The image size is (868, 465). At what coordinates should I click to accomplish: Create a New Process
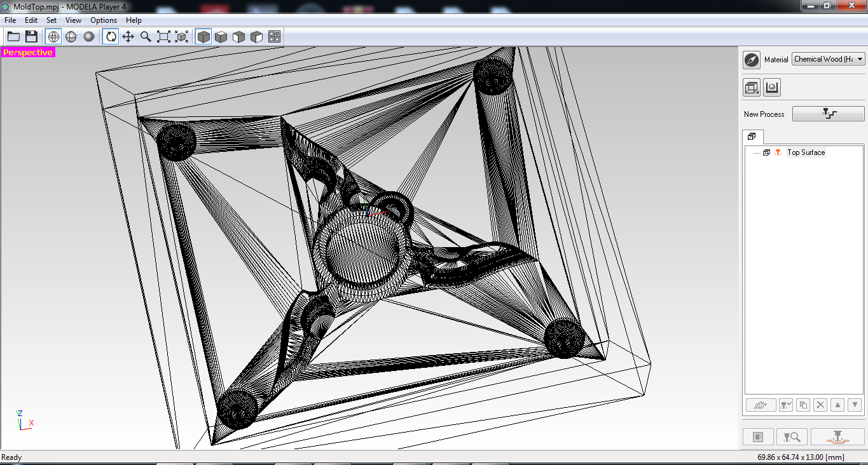pos(829,114)
